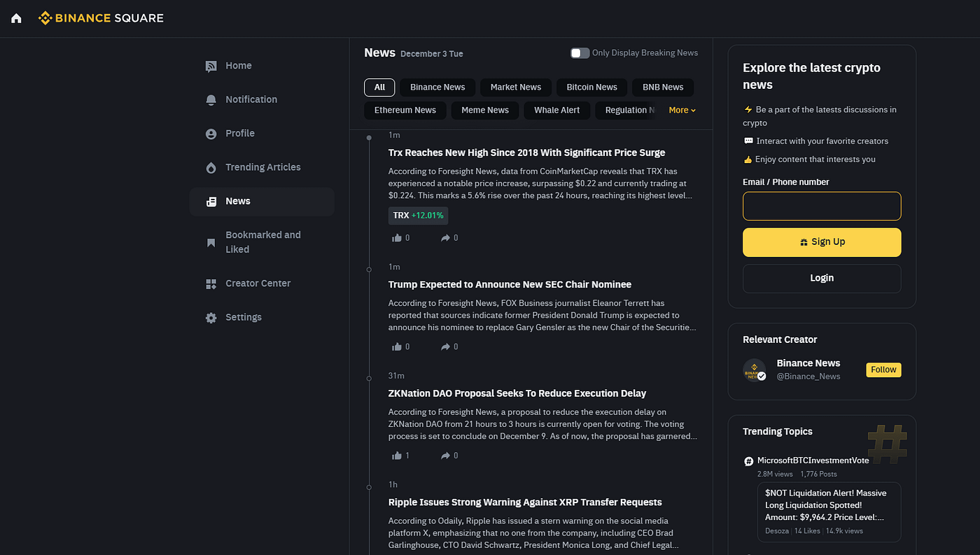
Task: Share the Trump SEC Chair Nominee article
Action: [445, 346]
